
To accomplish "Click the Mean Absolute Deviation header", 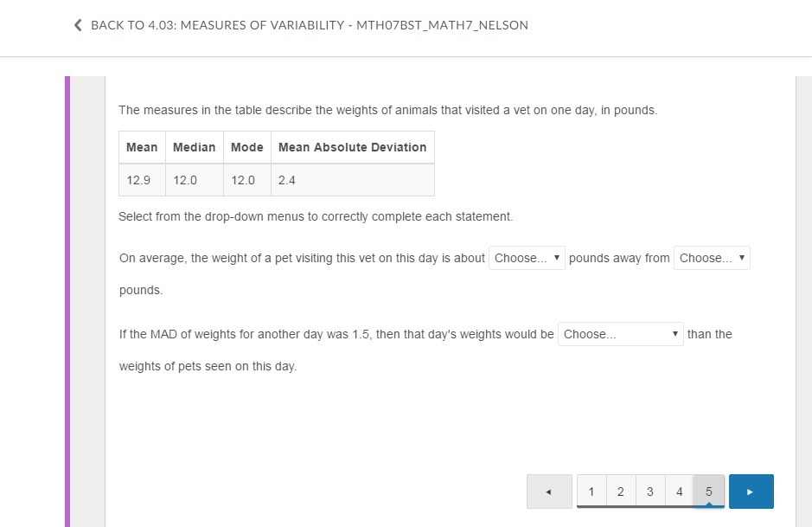I will pyautogui.click(x=352, y=147).
